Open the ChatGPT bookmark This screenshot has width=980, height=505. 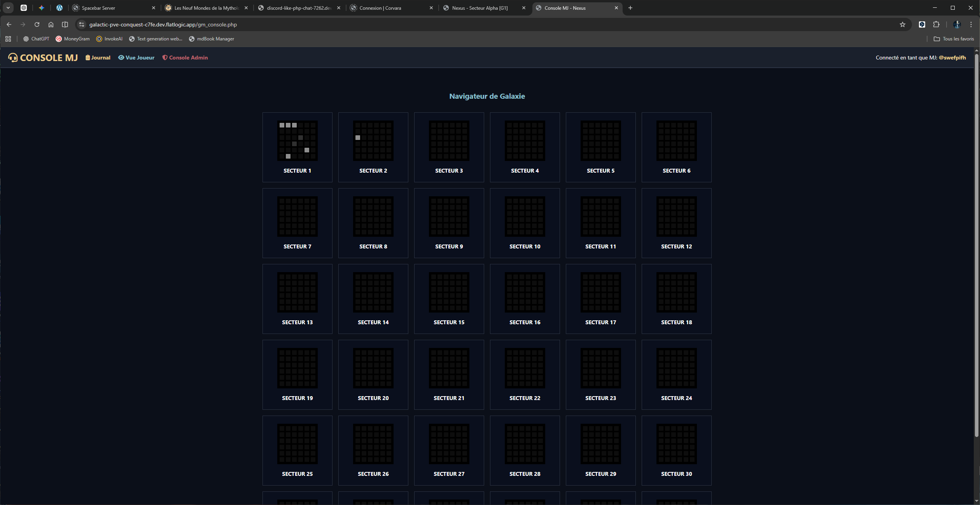(x=36, y=39)
